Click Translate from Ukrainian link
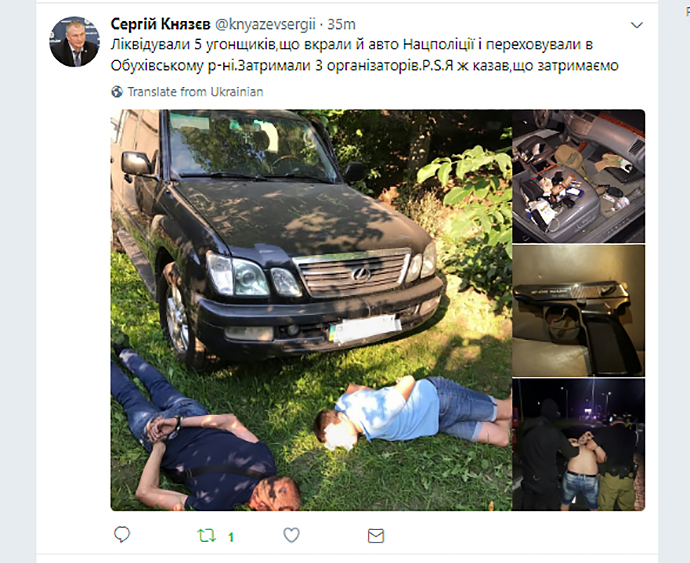The width and height of the screenshot is (690, 563). pyautogui.click(x=195, y=92)
